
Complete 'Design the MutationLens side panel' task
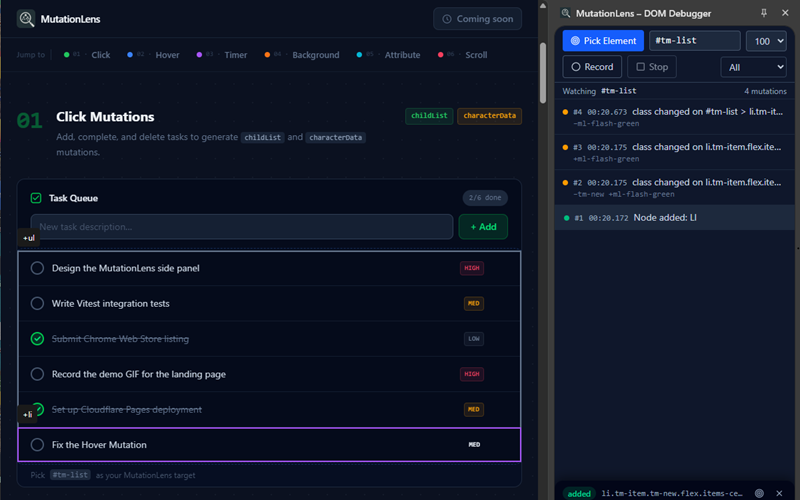[x=37, y=268]
